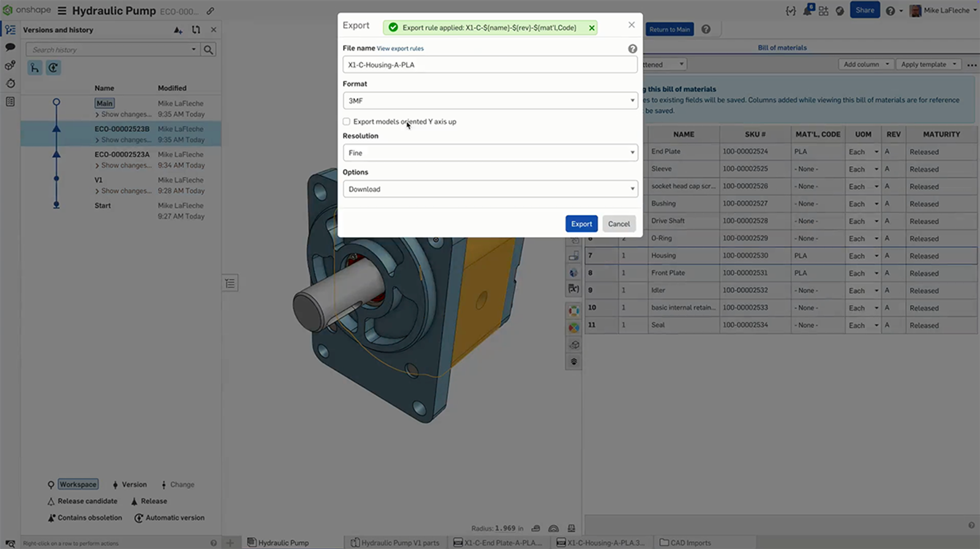Copy document link using chain icon
The height and width of the screenshot is (549, 980).
[210, 11]
